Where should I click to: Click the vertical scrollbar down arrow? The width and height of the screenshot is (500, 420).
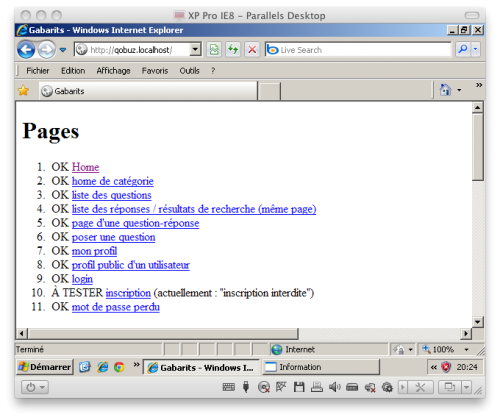tap(478, 322)
